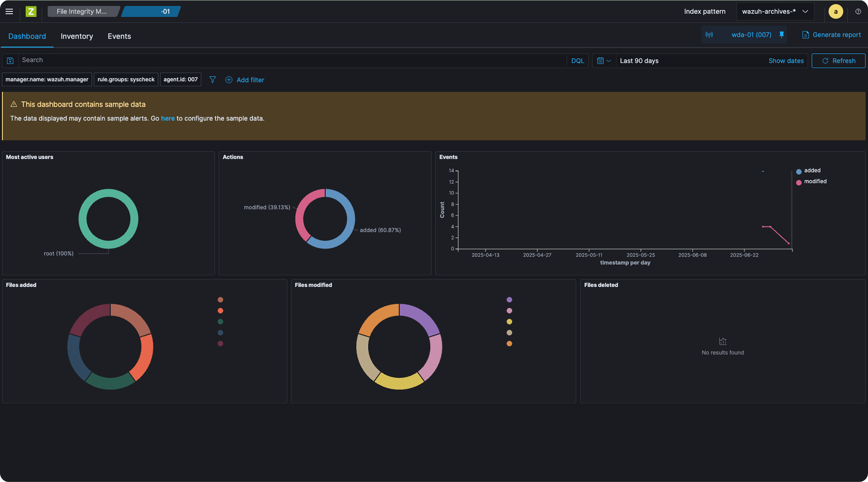Click the yellow slice in Files modified donut
The width and height of the screenshot is (868, 482).
(x=399, y=383)
